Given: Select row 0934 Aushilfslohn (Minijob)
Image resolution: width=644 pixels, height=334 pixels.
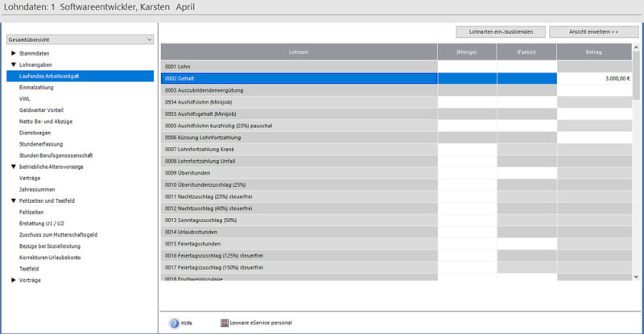Looking at the screenshot, I should (299, 102).
